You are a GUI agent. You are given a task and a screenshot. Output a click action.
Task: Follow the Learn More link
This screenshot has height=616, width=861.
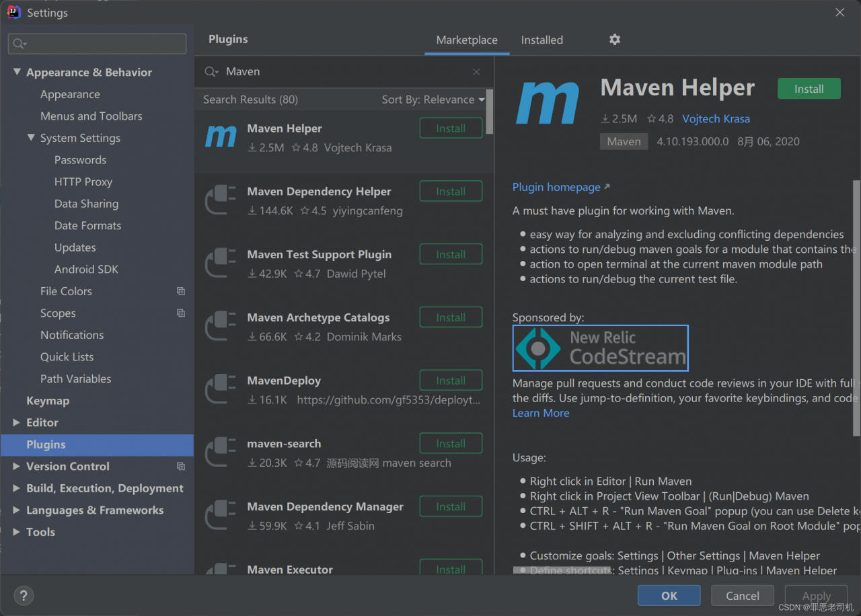point(541,413)
